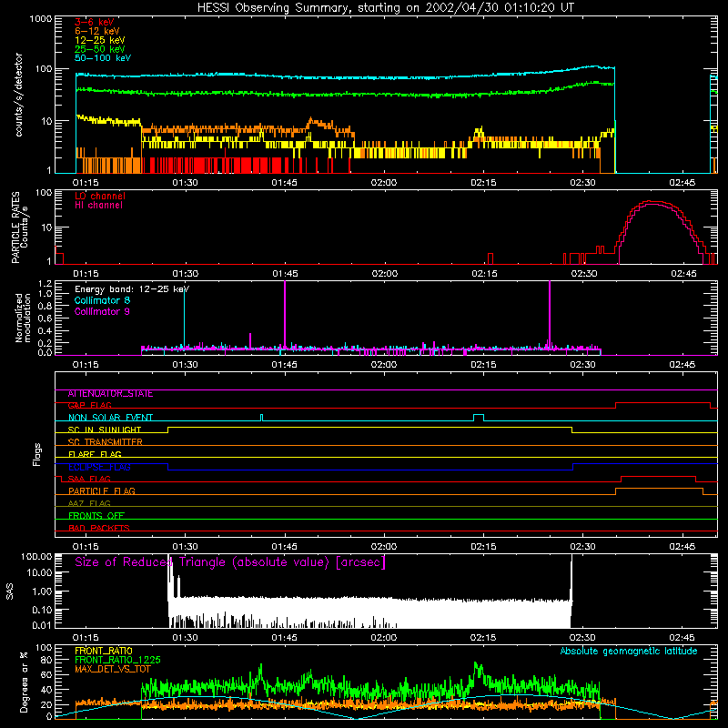Select the FRONT_RATIO_1225 legend label
This screenshot has width=728, height=728.
coord(117,660)
